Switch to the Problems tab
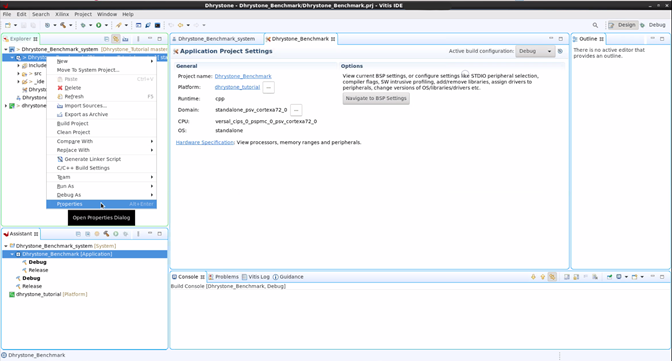This screenshot has width=672, height=361. 223,277
